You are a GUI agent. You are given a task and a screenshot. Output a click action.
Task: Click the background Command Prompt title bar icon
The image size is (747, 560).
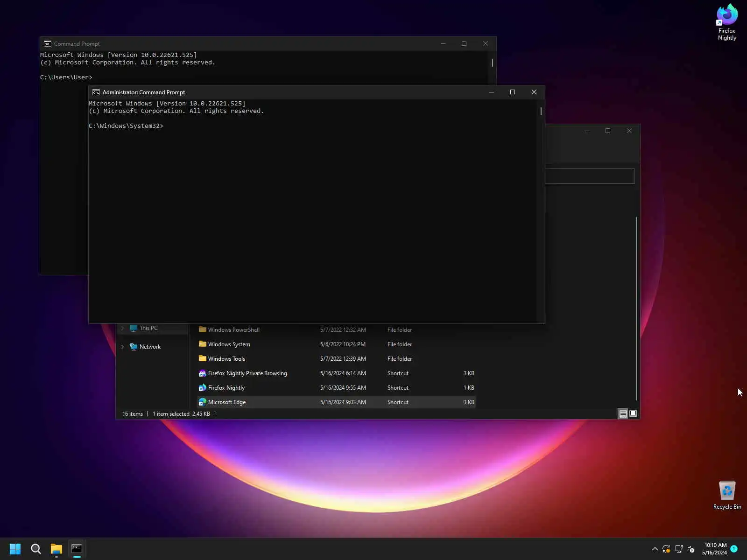(x=48, y=43)
